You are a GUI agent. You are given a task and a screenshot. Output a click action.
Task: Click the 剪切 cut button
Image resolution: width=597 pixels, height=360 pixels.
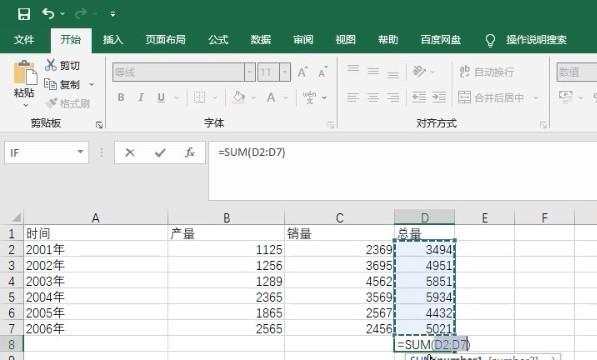pyautogui.click(x=62, y=65)
